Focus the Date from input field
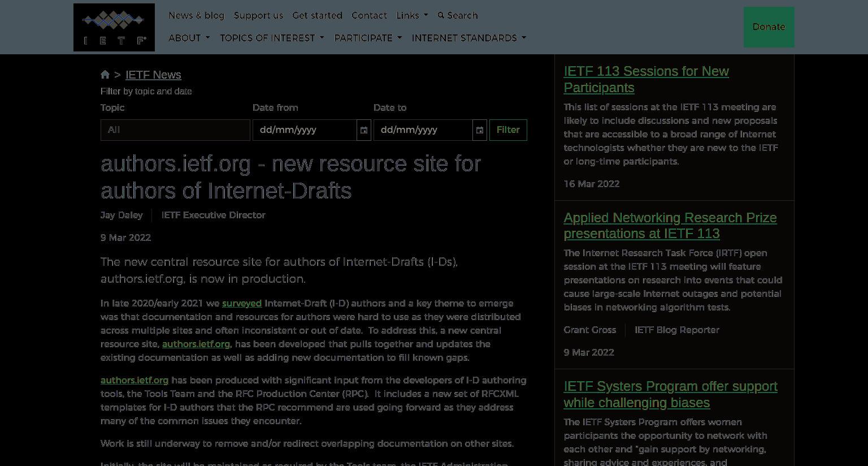 pos(305,130)
